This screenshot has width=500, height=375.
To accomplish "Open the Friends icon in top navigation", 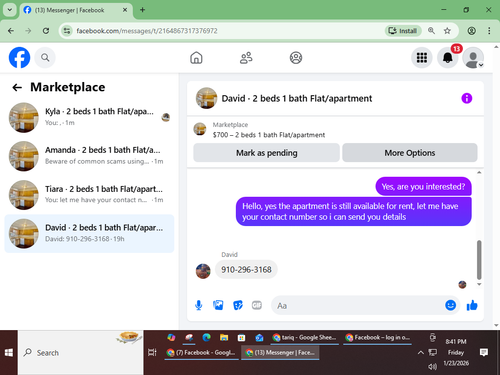I will [246, 58].
